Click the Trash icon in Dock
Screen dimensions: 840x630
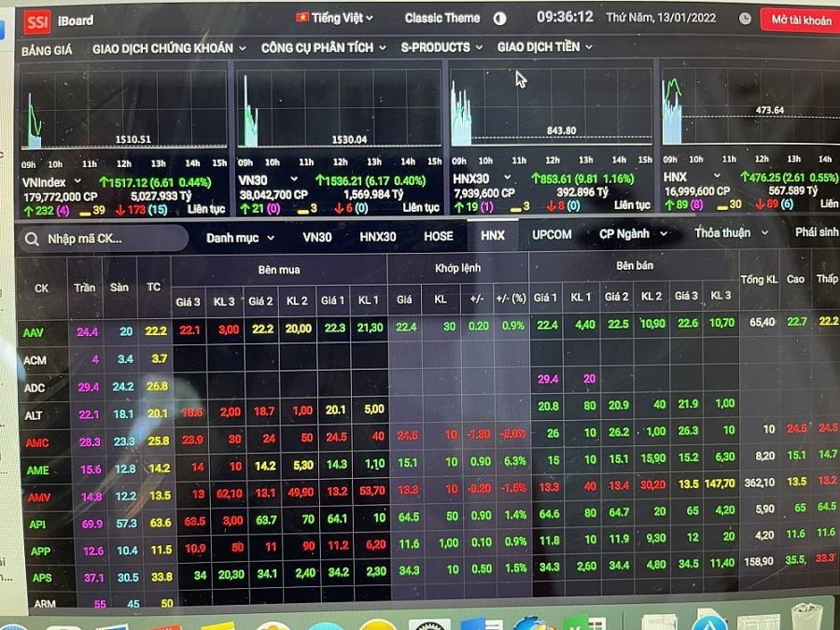tap(805, 616)
